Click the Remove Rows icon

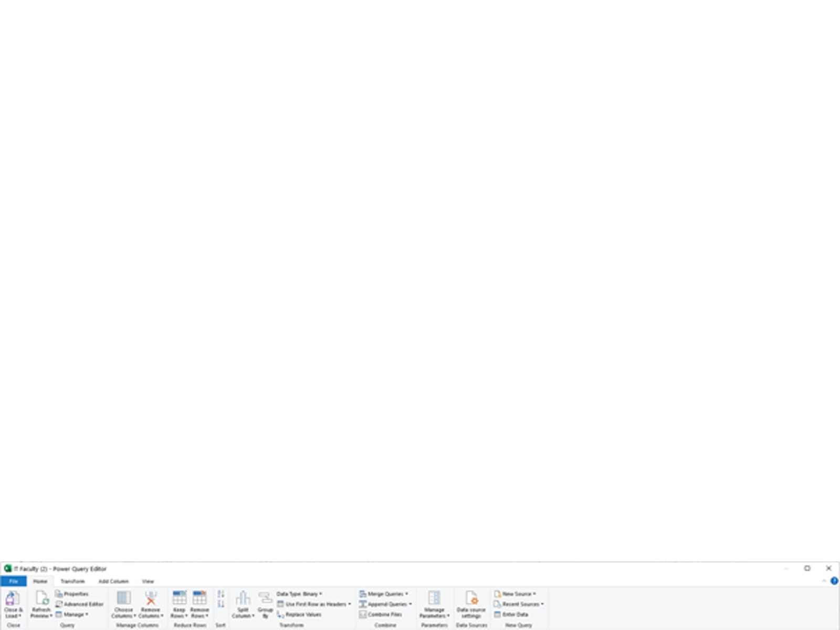point(199,598)
